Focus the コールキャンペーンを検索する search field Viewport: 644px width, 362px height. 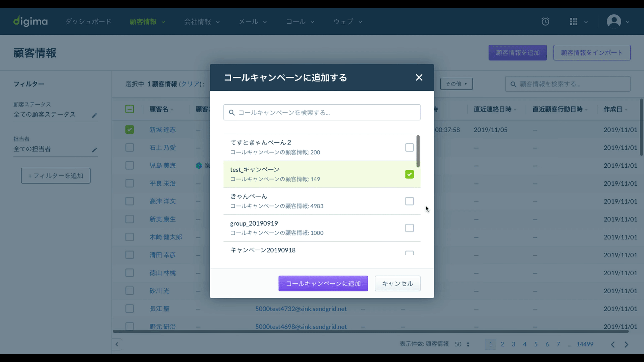(x=322, y=113)
